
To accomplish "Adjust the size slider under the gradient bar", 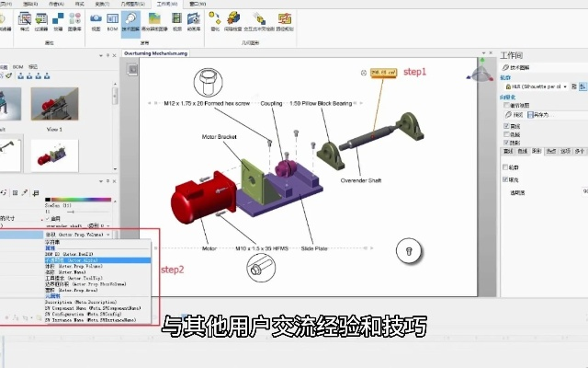I will [73, 212].
